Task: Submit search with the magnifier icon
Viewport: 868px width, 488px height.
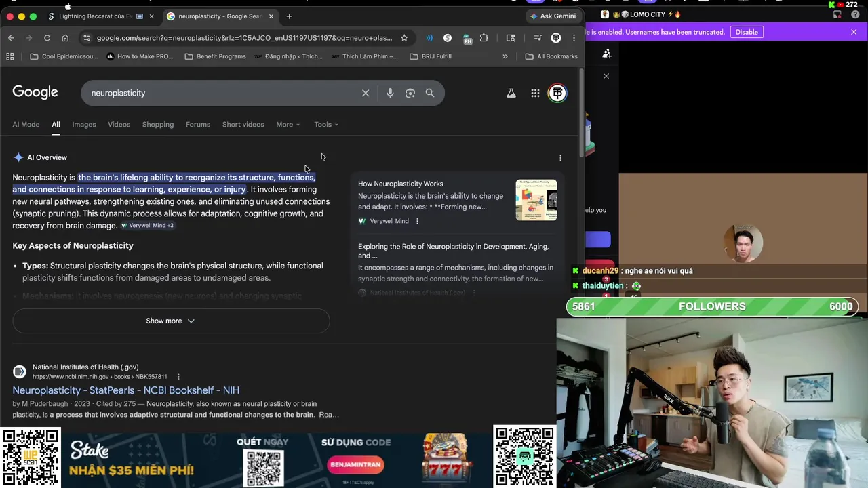Action: (430, 93)
